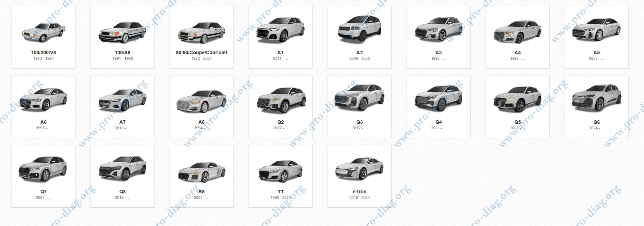This screenshot has height=226, width=644.
Task: Click the years text 2011 - ...
Action: (281, 58)
